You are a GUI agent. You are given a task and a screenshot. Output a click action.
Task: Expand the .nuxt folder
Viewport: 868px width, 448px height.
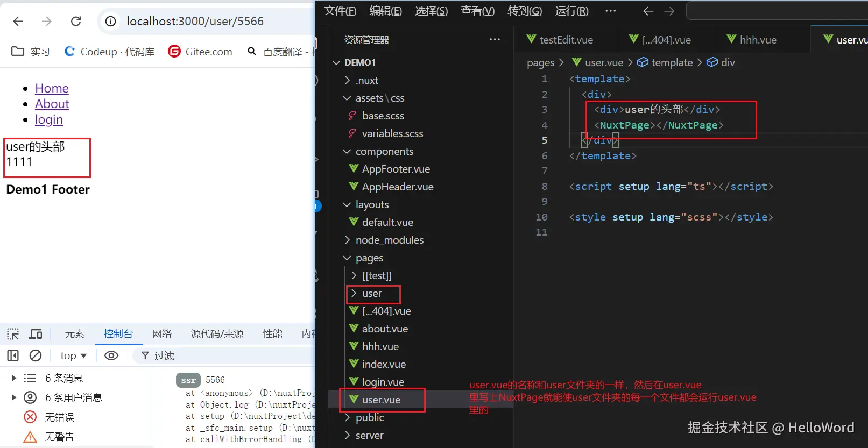(420, 80)
